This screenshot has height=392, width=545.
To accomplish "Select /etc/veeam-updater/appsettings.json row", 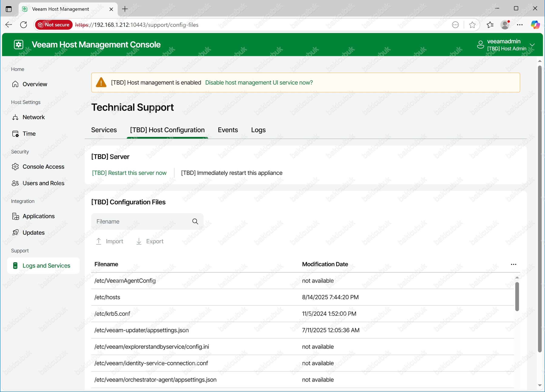I will [x=302, y=330].
